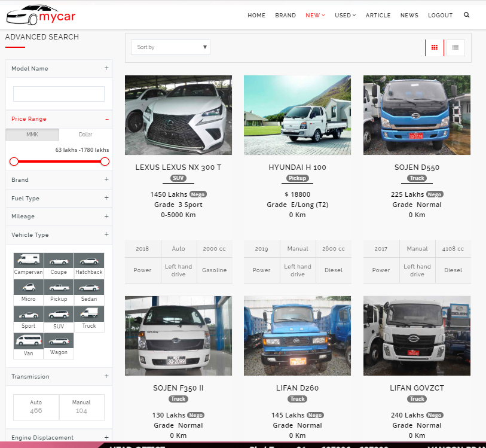
Task: Open the white Lexus NX car photo
Action: point(178,115)
